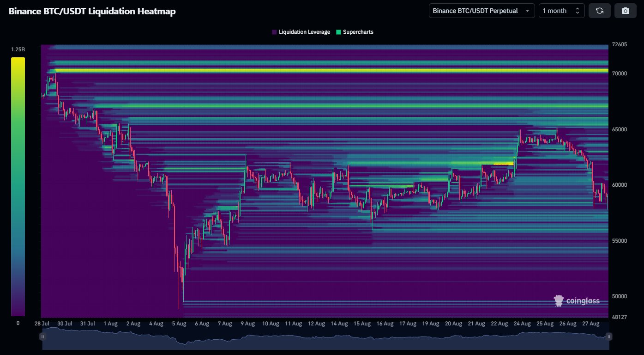Click the 14 Aug date axis label
644x355 pixels.
[x=339, y=324]
